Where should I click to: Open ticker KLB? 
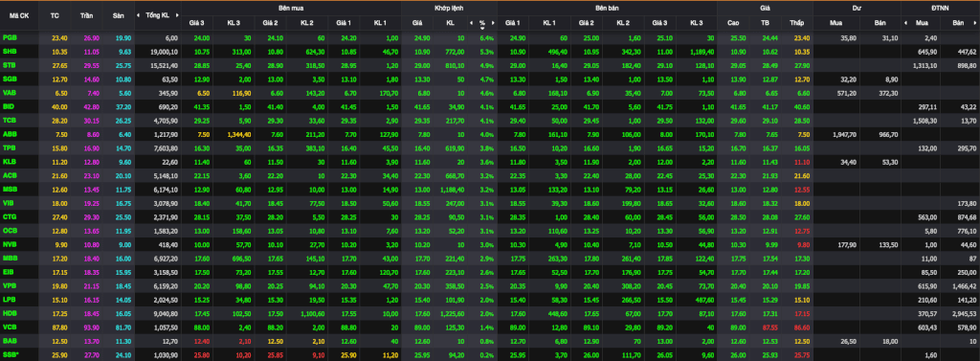10,162
